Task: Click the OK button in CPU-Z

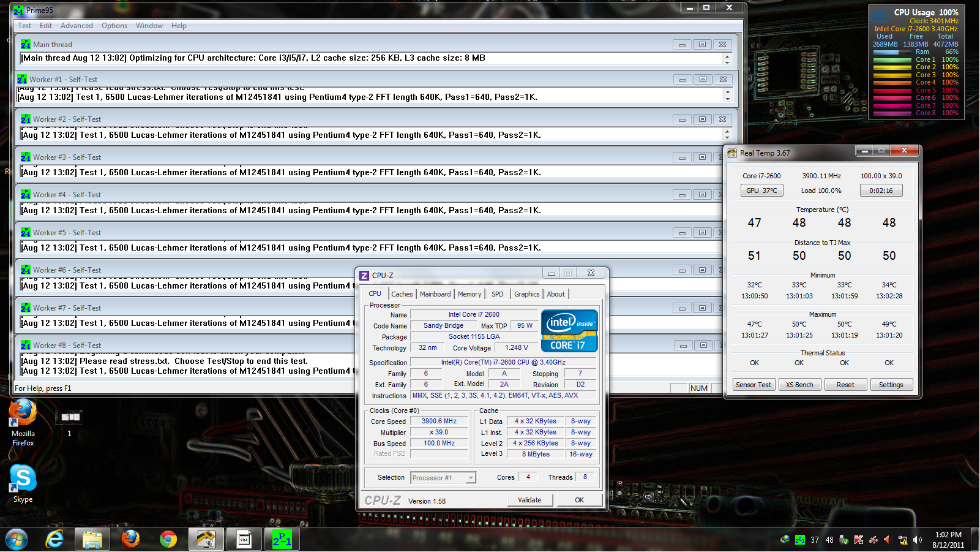Action: 579,500
